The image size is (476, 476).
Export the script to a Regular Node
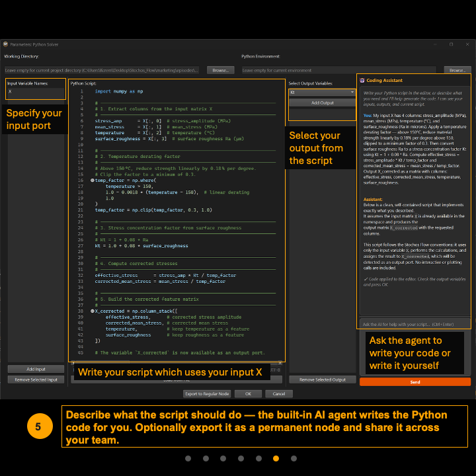[x=208, y=393]
